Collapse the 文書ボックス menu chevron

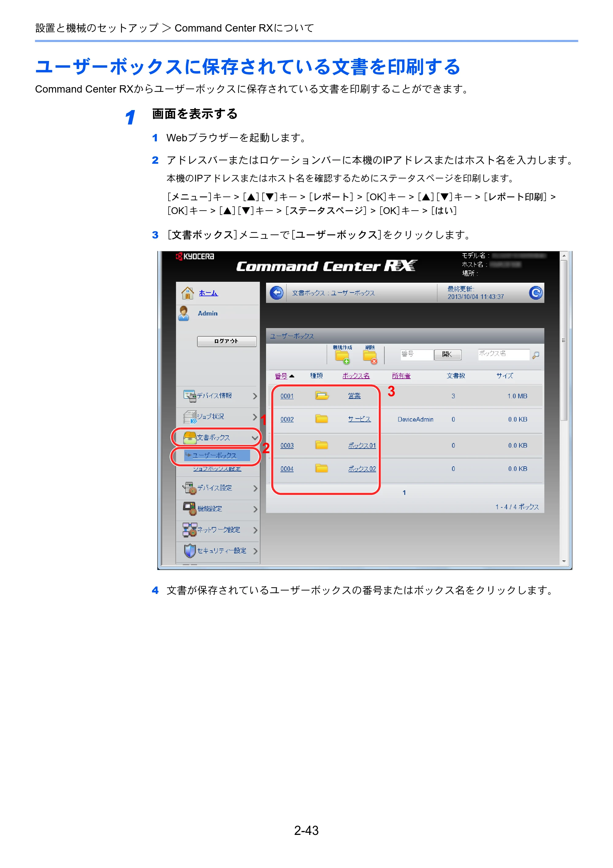[x=255, y=438]
